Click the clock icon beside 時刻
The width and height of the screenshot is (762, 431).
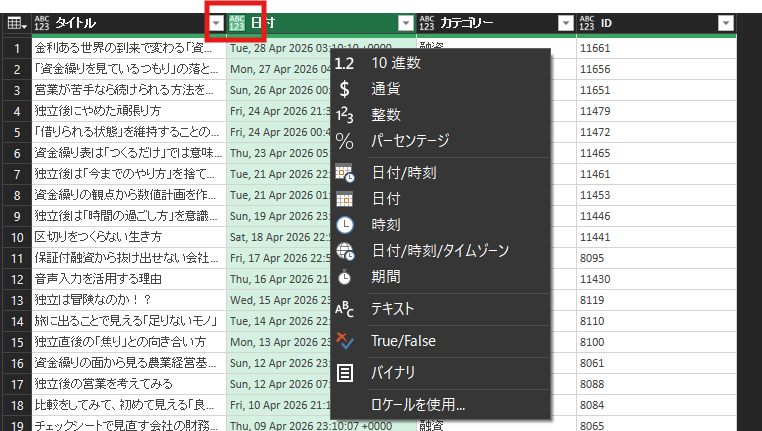344,225
